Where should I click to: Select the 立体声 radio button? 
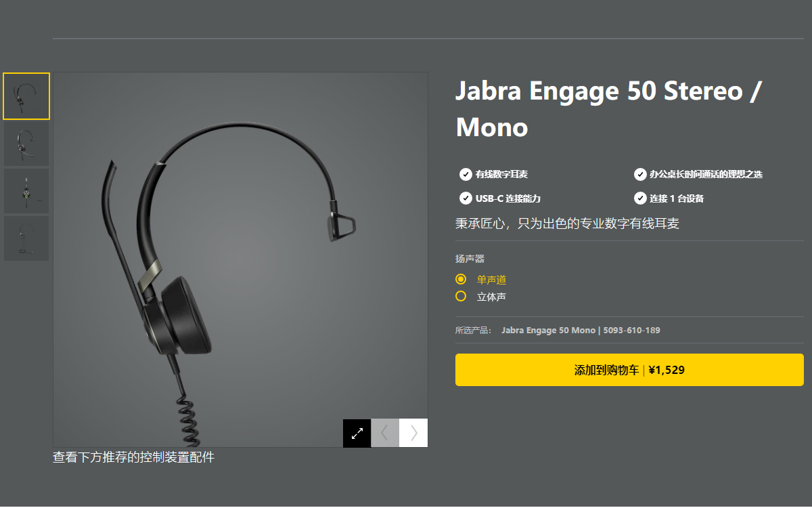461,296
